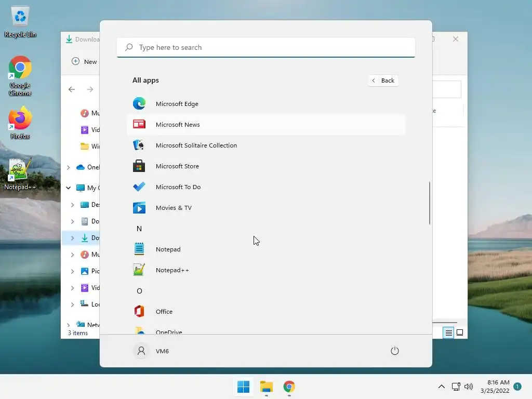Select Notepad++ desktop shortcut

click(x=20, y=174)
